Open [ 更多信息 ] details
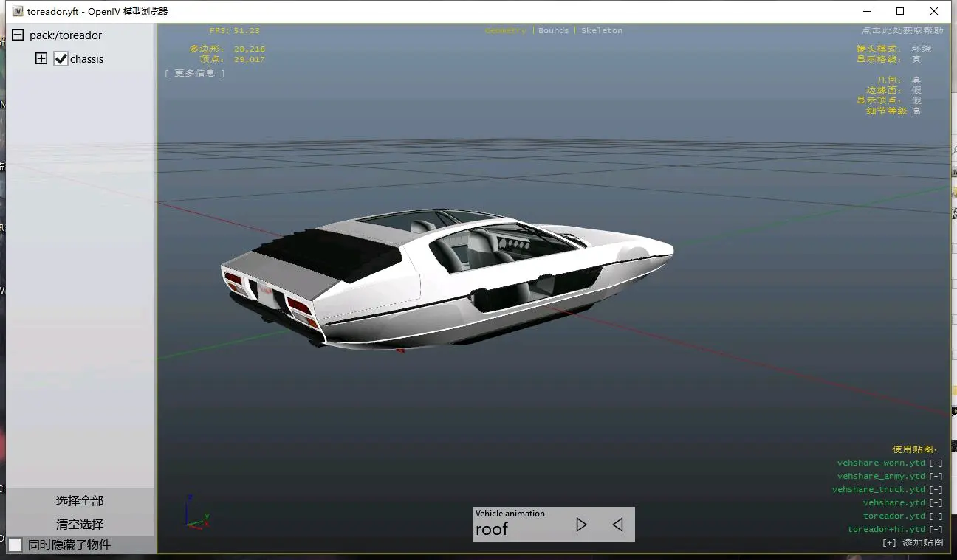The image size is (957, 560). [x=195, y=73]
